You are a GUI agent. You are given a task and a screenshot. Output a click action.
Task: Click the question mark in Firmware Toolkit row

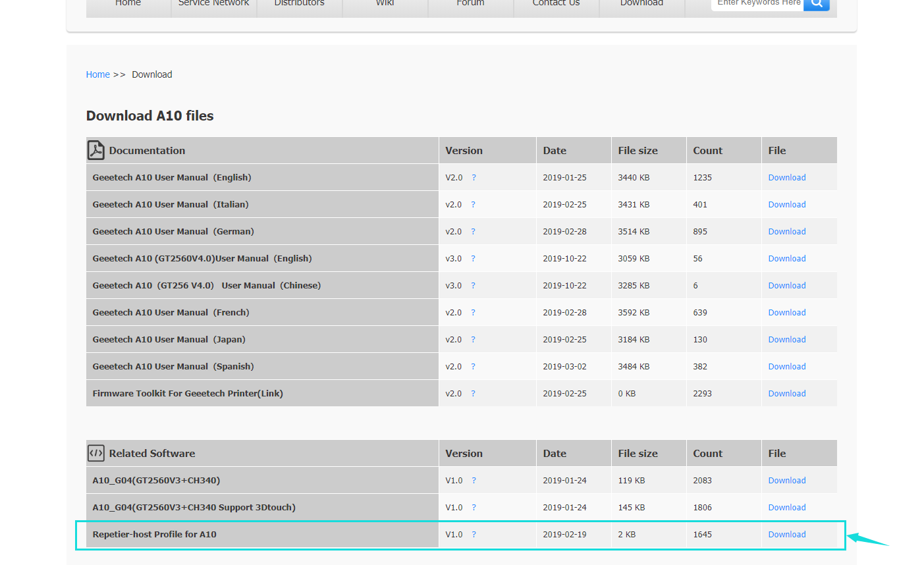[x=473, y=394]
